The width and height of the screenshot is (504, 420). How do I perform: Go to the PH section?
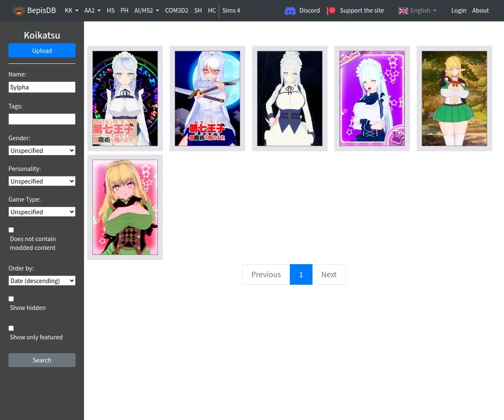[124, 10]
